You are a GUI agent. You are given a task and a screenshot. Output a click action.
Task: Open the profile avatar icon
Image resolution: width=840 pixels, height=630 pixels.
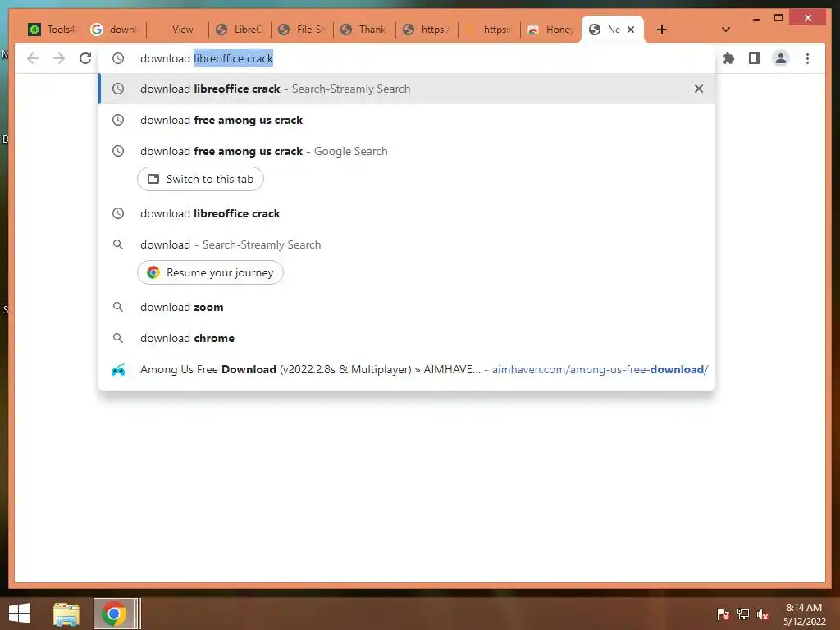[781, 58]
